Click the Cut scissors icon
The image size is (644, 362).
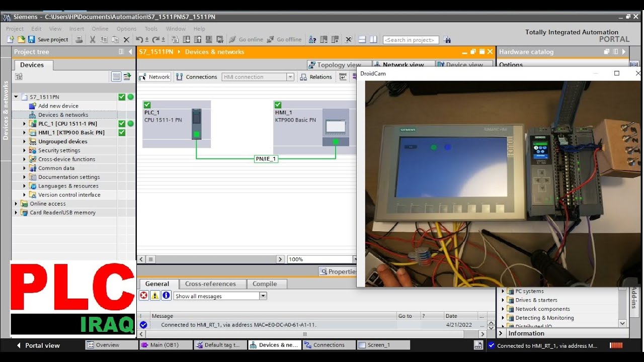click(x=93, y=39)
